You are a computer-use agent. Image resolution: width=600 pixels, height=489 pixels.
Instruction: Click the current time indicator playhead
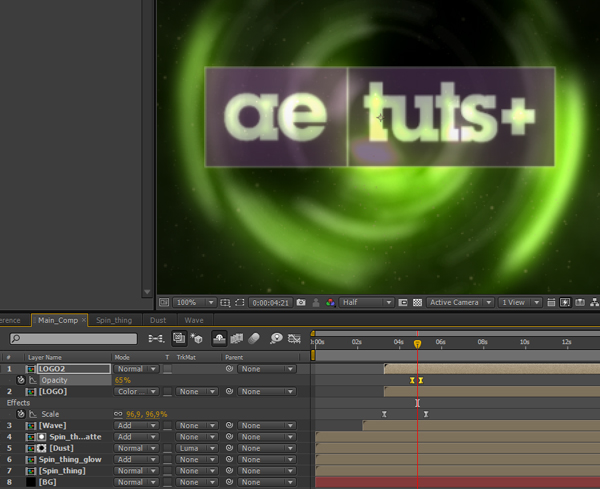pyautogui.click(x=417, y=344)
